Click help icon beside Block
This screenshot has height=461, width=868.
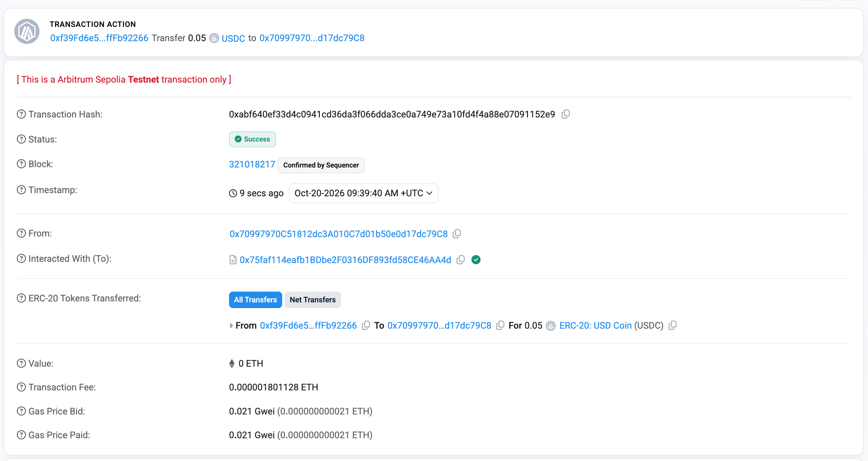21,164
